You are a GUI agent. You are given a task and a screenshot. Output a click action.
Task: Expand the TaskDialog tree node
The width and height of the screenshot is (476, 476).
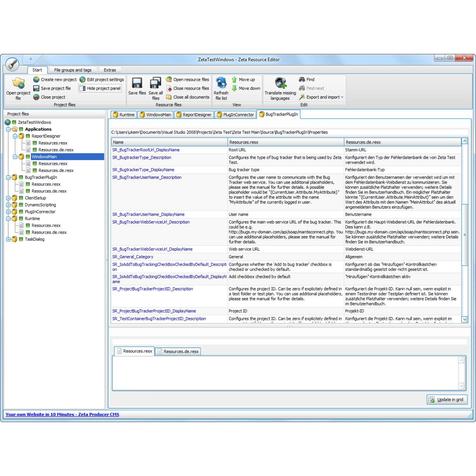(x=8, y=239)
